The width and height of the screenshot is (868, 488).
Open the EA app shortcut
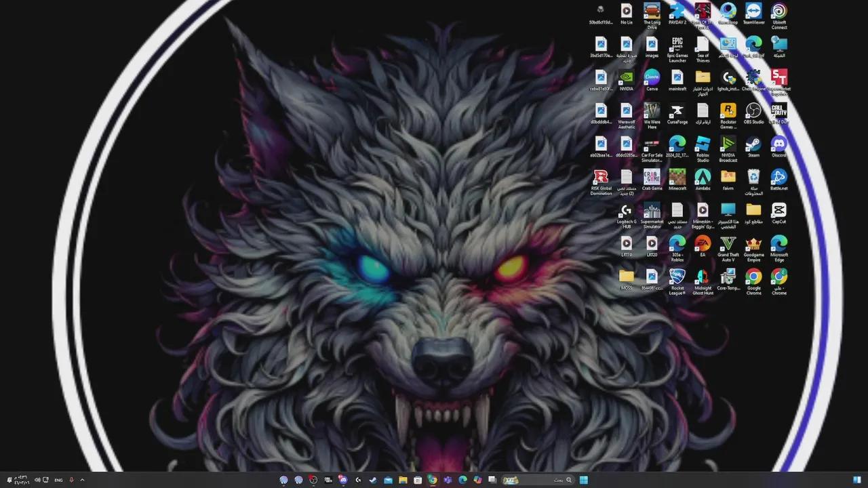(x=703, y=246)
